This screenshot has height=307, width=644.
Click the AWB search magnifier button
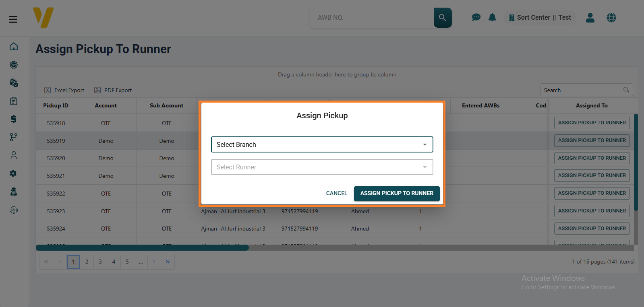(x=443, y=18)
